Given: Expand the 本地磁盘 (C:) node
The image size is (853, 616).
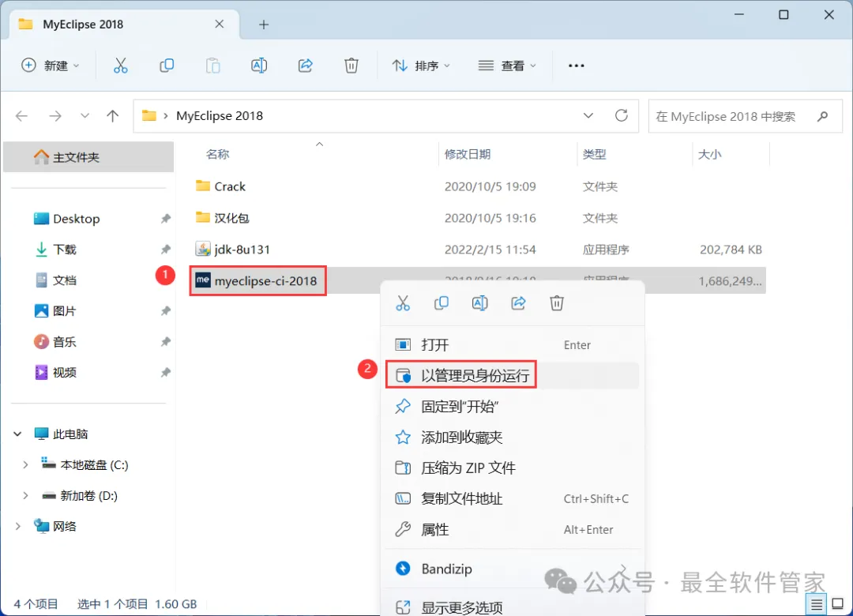Looking at the screenshot, I should click(25, 464).
